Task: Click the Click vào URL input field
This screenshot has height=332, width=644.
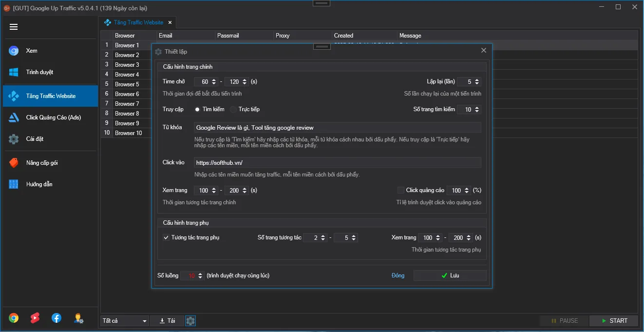Action: (x=337, y=162)
